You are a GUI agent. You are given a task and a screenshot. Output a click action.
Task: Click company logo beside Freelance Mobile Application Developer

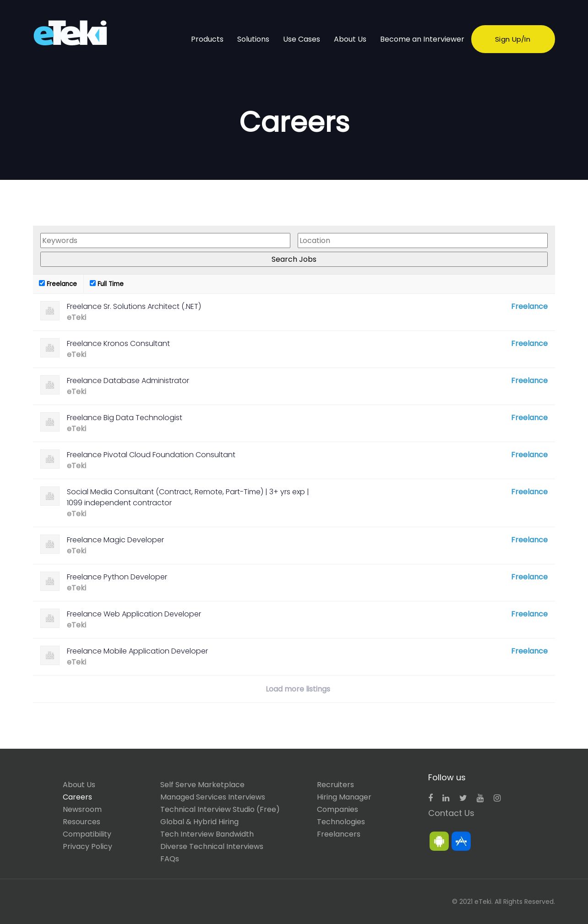50,655
